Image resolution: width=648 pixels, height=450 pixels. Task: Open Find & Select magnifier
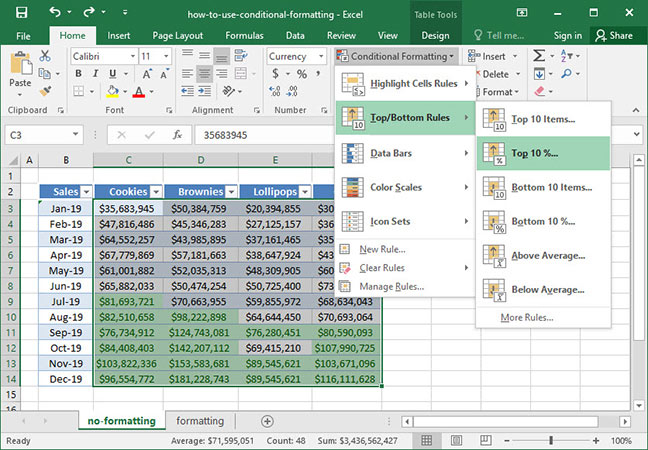(566, 74)
